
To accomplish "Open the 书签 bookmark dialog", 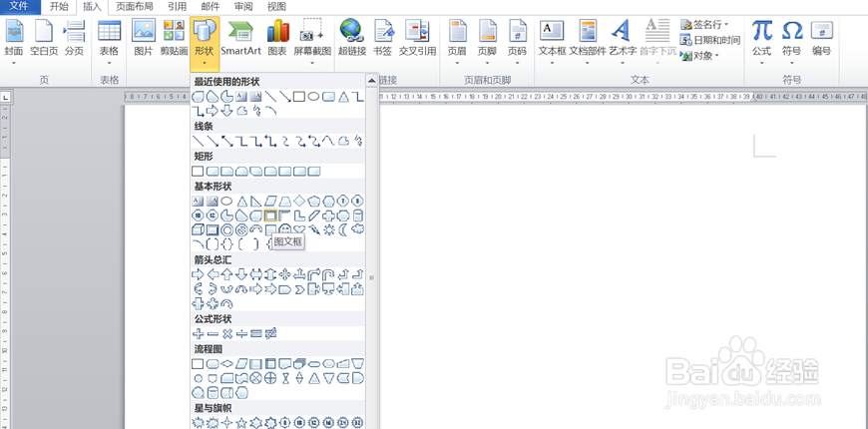I will [382, 38].
